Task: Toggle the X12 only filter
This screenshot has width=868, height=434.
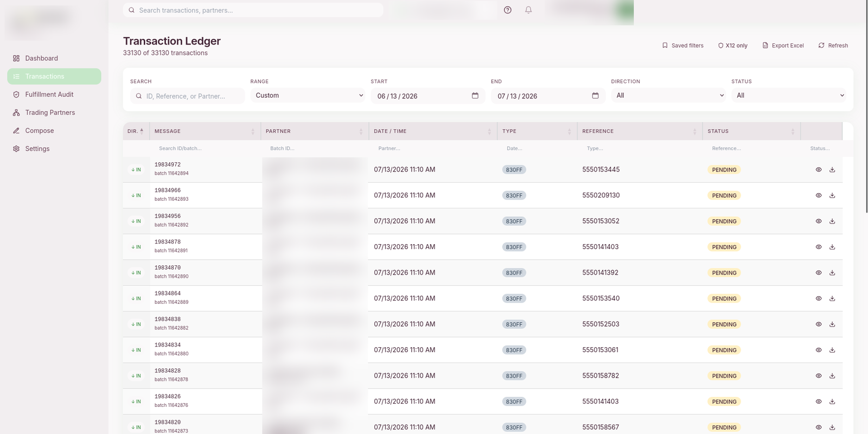Action: (733, 46)
